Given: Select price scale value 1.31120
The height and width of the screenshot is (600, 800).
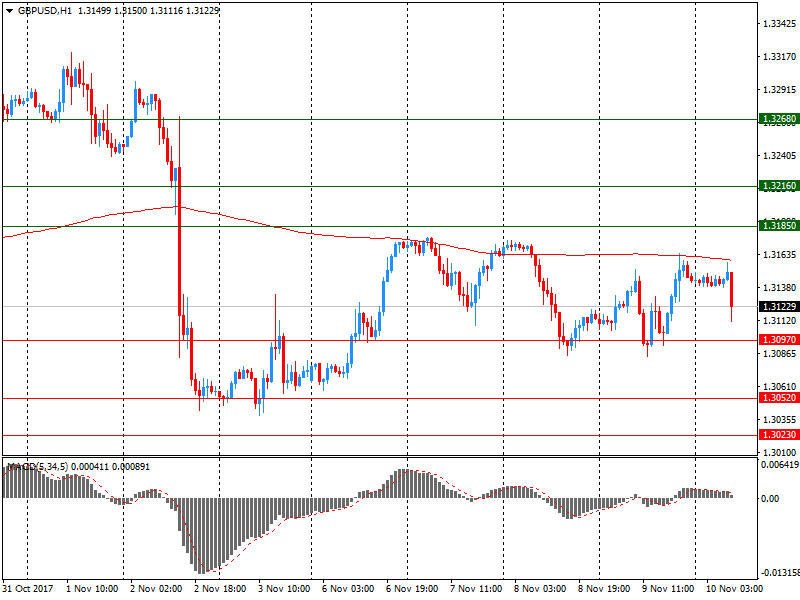Looking at the screenshot, I should point(779,320).
